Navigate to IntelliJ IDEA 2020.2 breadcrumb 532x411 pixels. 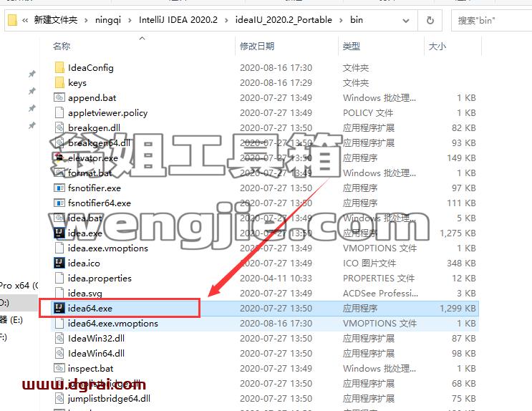(x=178, y=19)
